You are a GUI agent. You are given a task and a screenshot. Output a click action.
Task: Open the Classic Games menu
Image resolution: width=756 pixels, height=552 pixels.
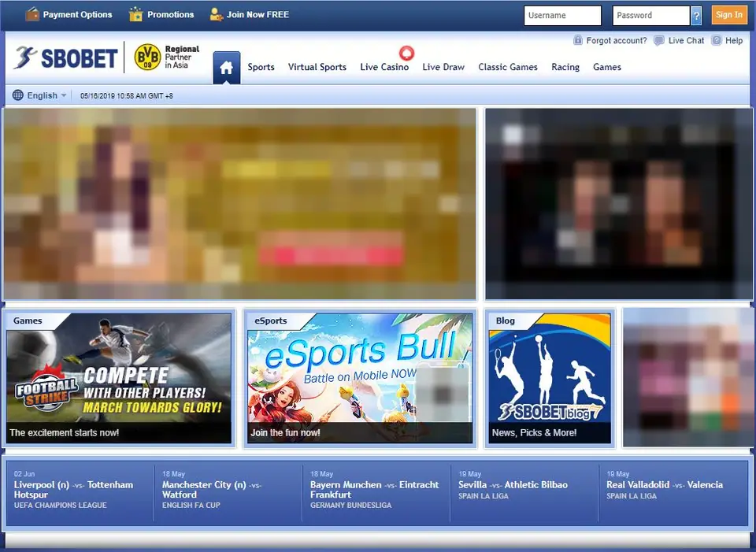point(508,67)
